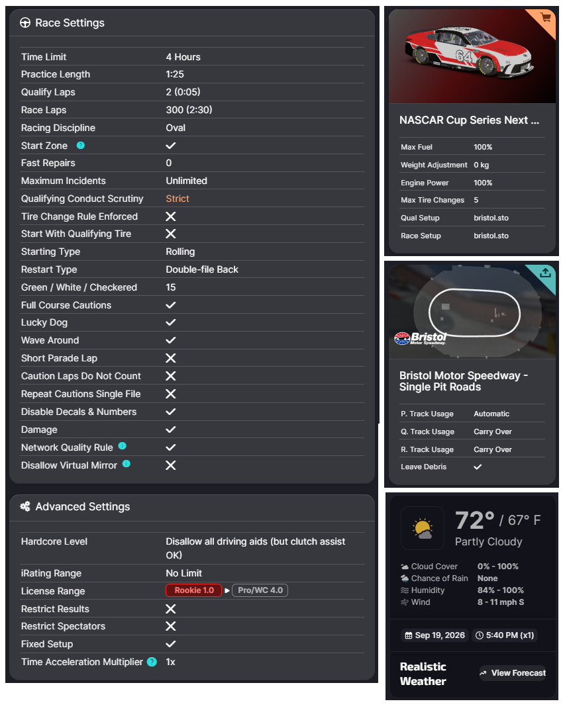Click the Lucky Dog checkmark

(171, 322)
